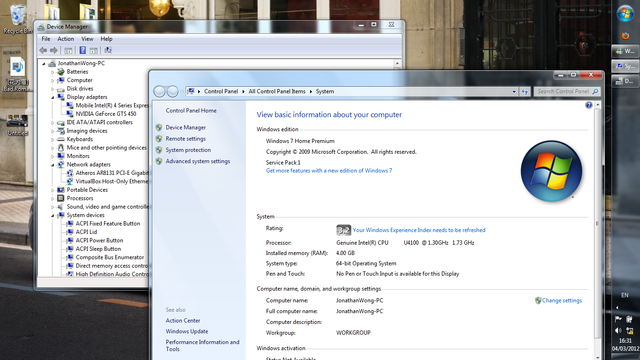Open the File menu in Device Manager
The image size is (640, 360).
coord(46,39)
